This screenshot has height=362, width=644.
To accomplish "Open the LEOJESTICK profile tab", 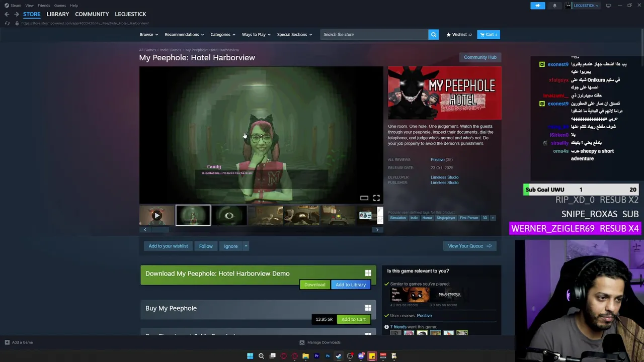I will tap(130, 14).
